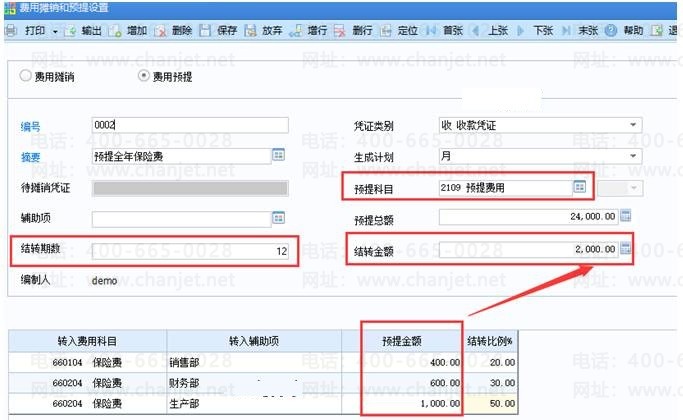Open the lookup icon beside 预提科目
Viewport: 683px width, 420px height.
pos(579,187)
